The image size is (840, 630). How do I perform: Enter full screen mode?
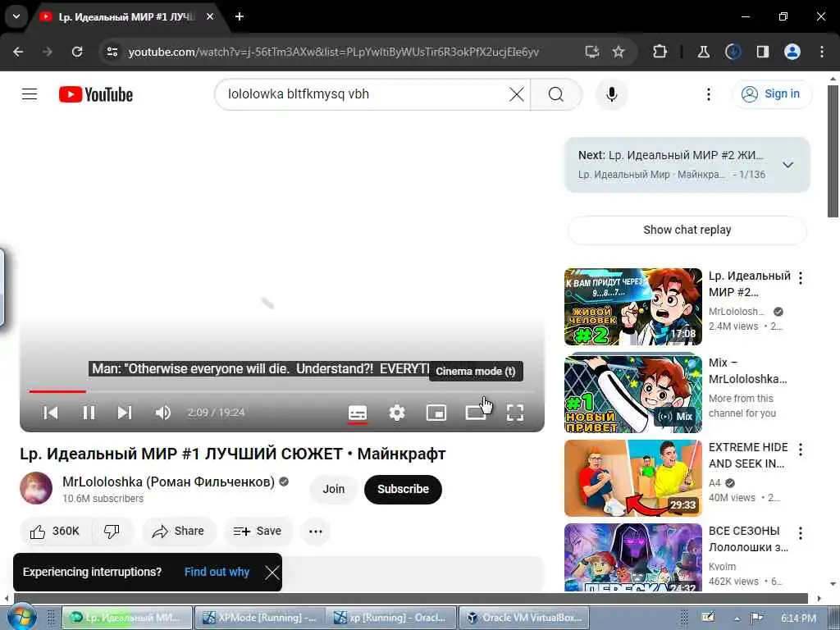pyautogui.click(x=515, y=413)
